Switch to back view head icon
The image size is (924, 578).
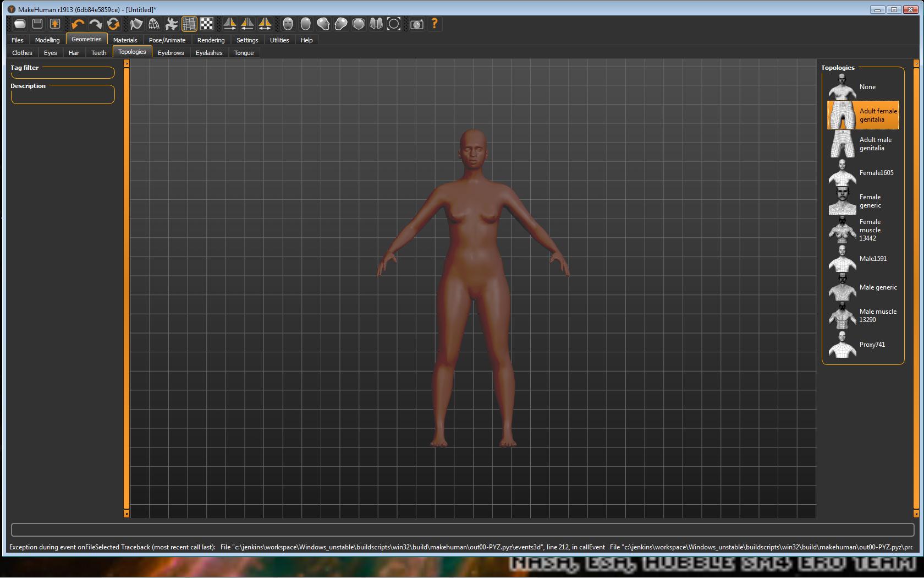click(x=306, y=24)
